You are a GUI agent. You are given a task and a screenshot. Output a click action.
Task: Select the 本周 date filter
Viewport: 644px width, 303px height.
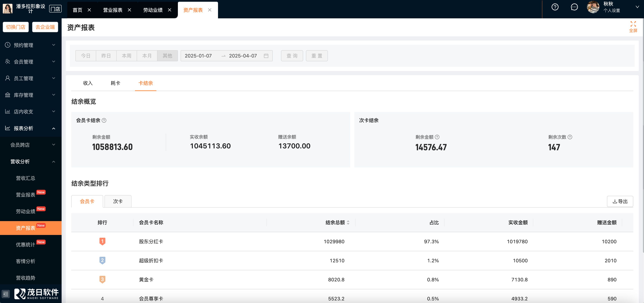pyautogui.click(x=126, y=56)
